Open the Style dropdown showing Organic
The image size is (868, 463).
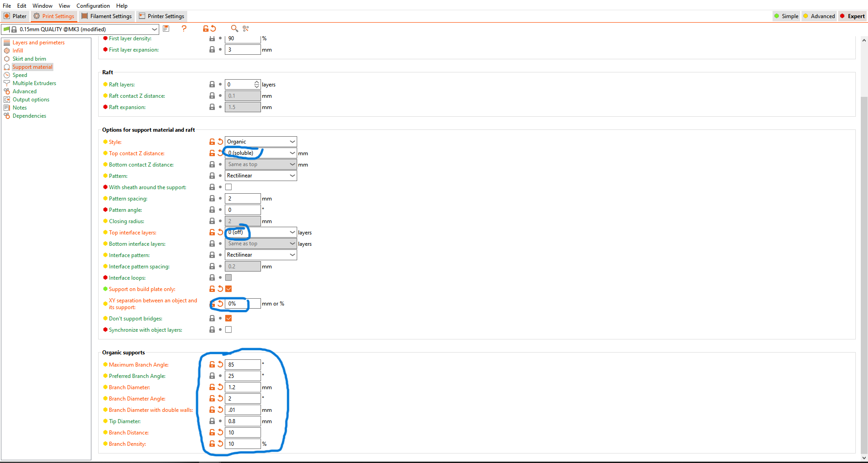point(261,142)
